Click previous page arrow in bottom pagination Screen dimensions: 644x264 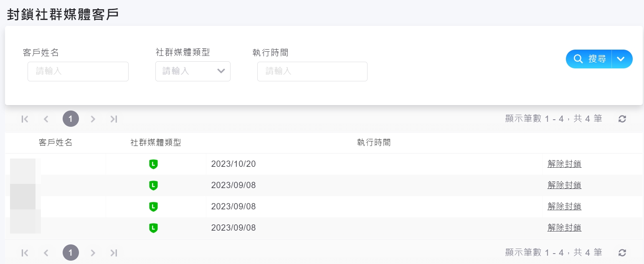[46, 252]
